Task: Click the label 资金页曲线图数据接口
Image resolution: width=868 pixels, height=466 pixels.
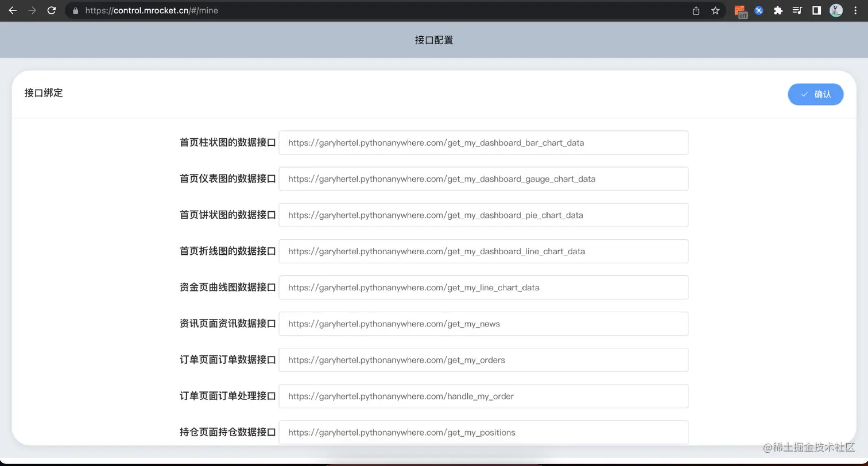Action: [228, 287]
